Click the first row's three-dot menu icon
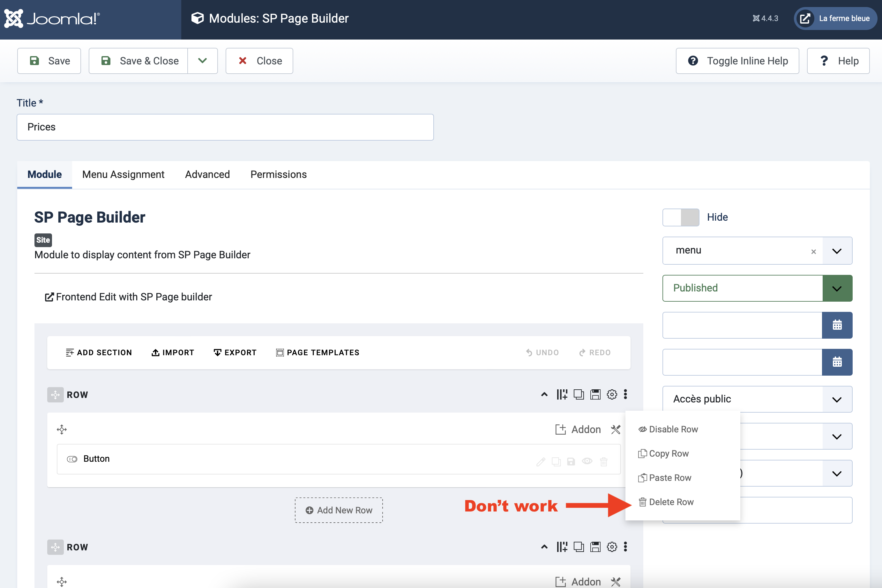 [625, 394]
